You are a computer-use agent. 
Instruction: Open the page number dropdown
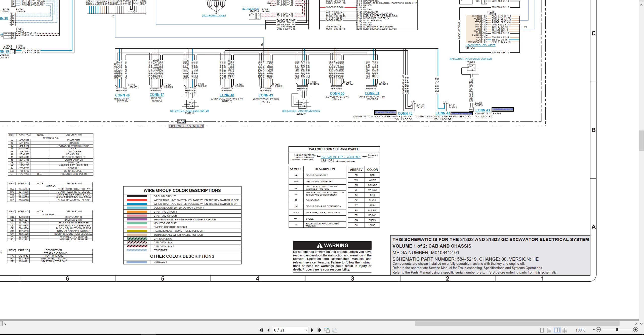click(x=306, y=330)
